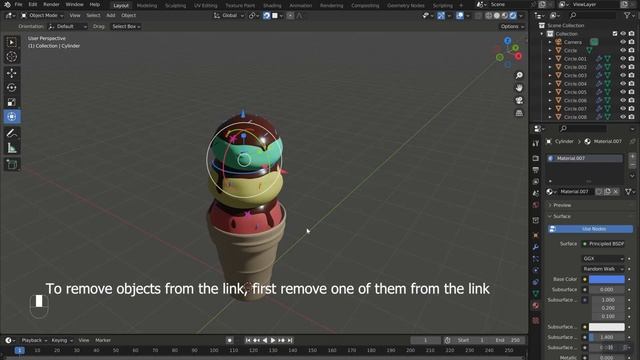Viewport: 640px width, 360px height.
Task: Open the Scene properties tab
Action: tap(536, 193)
